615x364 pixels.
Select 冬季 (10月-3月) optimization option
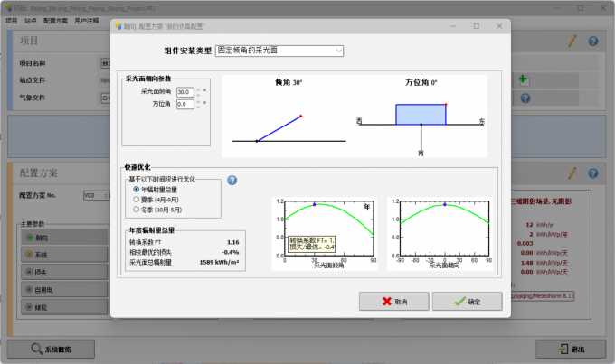point(137,208)
